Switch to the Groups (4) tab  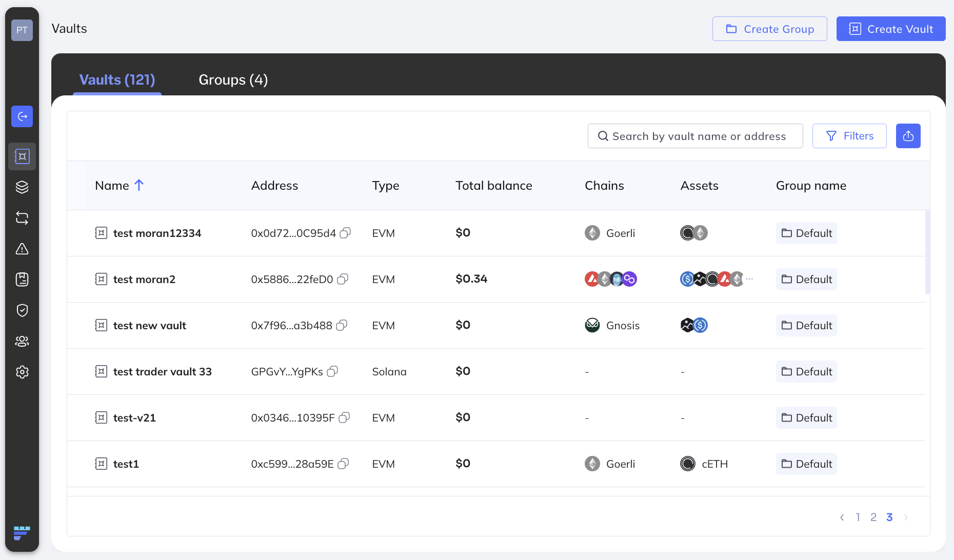coord(233,80)
